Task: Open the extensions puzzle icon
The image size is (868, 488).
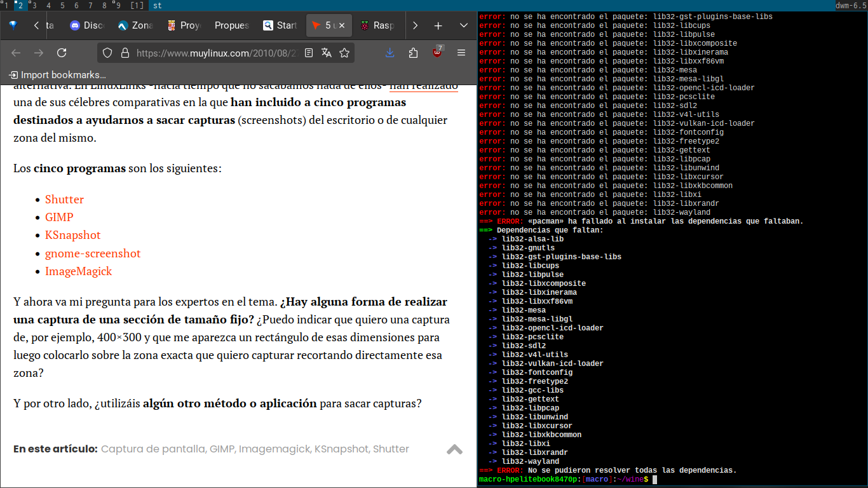Action: point(413,53)
